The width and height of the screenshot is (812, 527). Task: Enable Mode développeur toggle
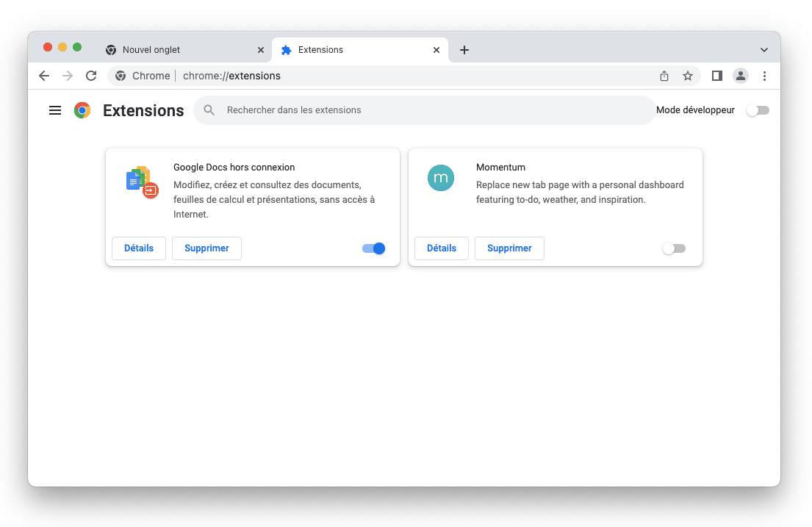click(x=758, y=110)
